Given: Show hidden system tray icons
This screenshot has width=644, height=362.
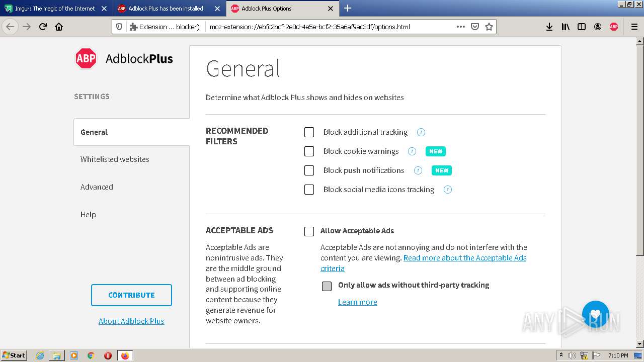Looking at the screenshot, I should (x=561, y=355).
